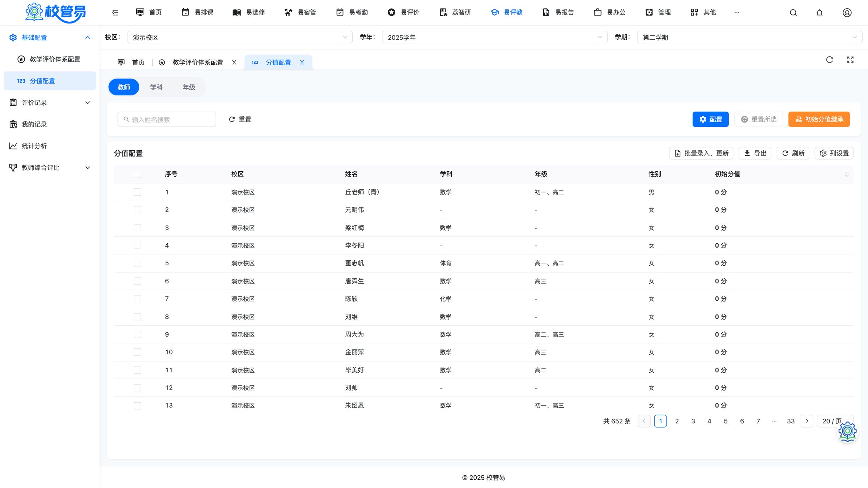This screenshot has height=488, width=868.
Task: Click the 导出 button
Action: click(x=755, y=153)
